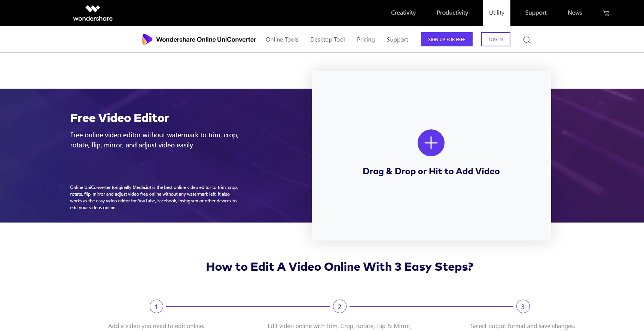This screenshot has width=644, height=331.
Task: Open the News menu item
Action: [x=574, y=13]
